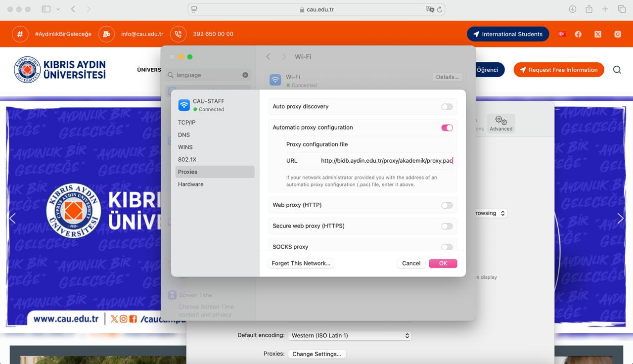This screenshot has height=364, width=633.
Task: Open a new Safari tab with plus icon
Action: click(x=605, y=9)
